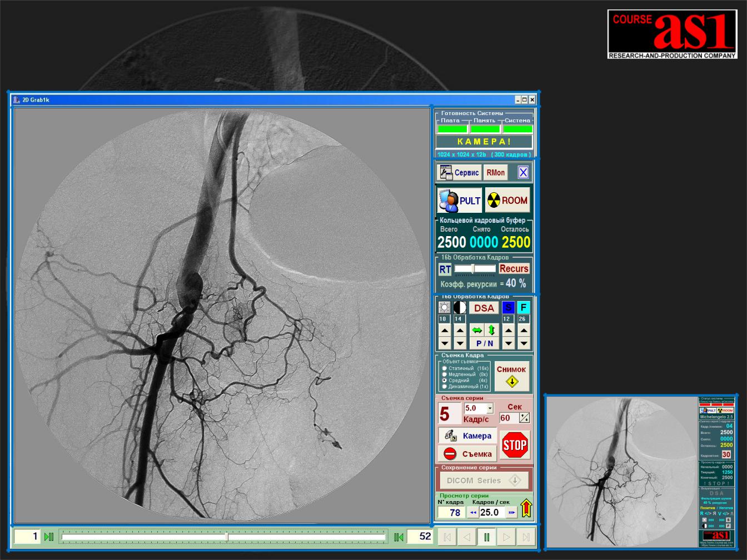Flip the image vertically with green arrow
This screenshot has height=560, width=747.
[491, 330]
